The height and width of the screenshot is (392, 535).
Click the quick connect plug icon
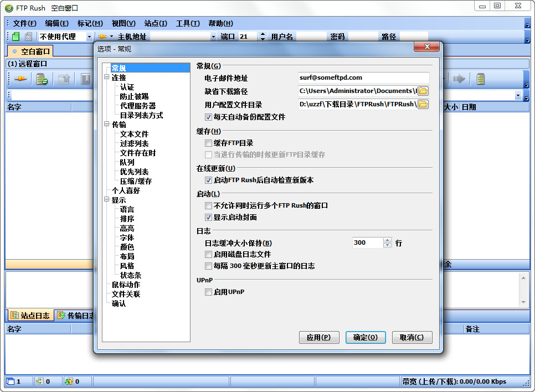coord(102,37)
